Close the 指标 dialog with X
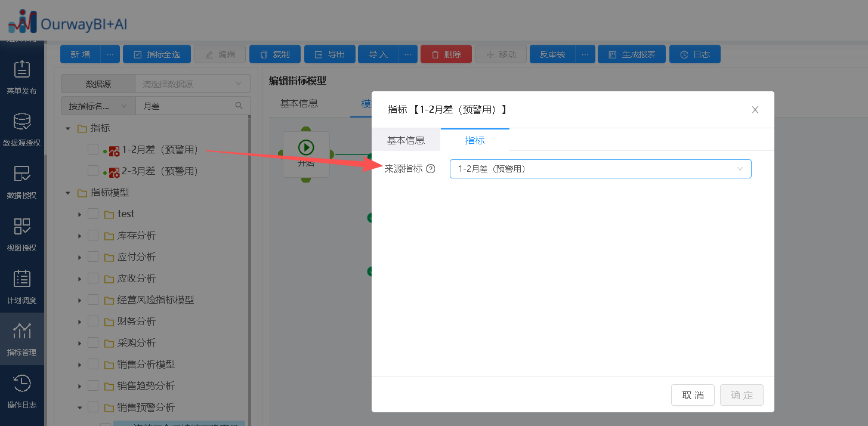Screen dimensions: 868x426 [x=755, y=110]
